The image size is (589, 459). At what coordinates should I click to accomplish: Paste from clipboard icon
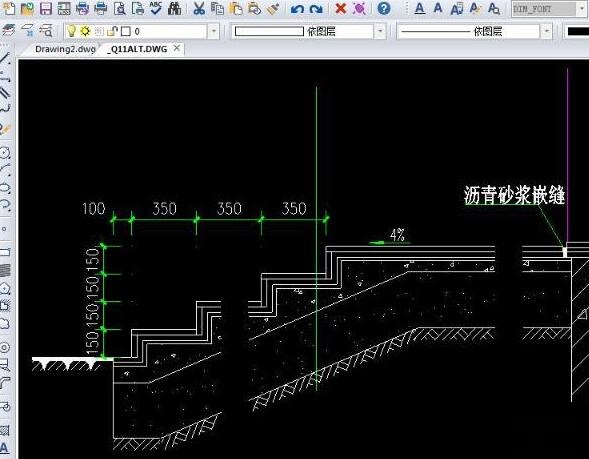point(236,8)
